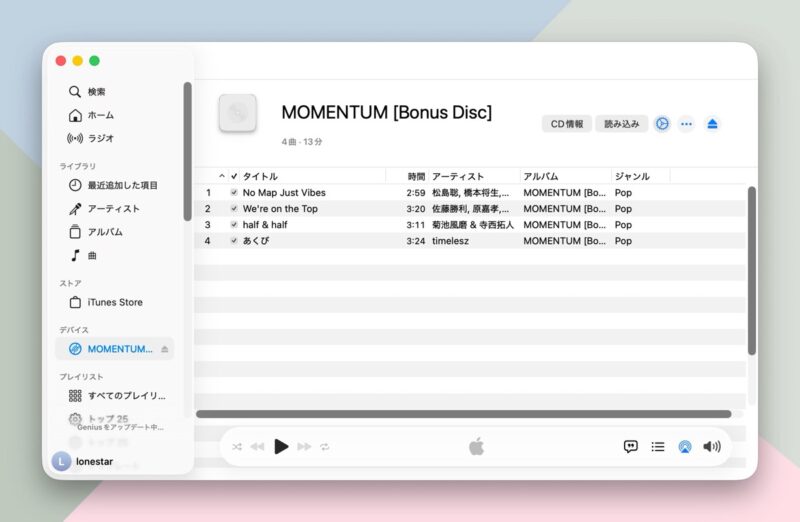Click the artist cell 菊池風磨 & 寺西拓人

click(472, 225)
